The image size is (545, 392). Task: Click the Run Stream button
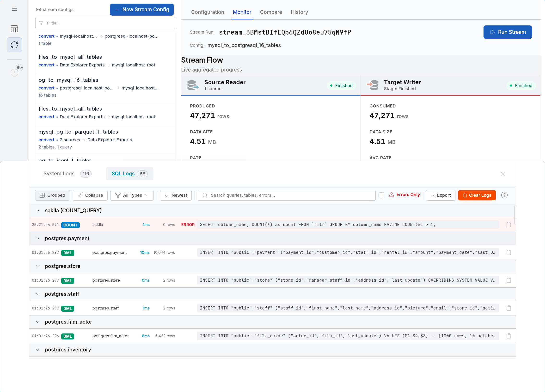tap(508, 32)
